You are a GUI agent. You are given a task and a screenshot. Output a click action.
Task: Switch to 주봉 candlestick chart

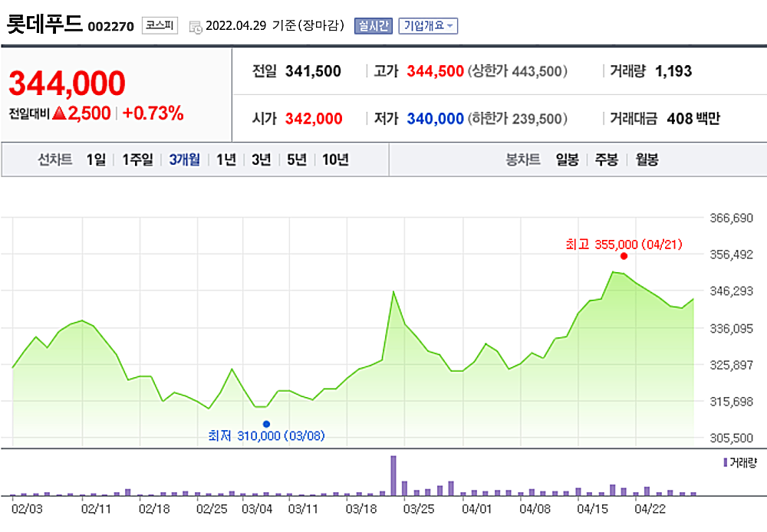[606, 159]
